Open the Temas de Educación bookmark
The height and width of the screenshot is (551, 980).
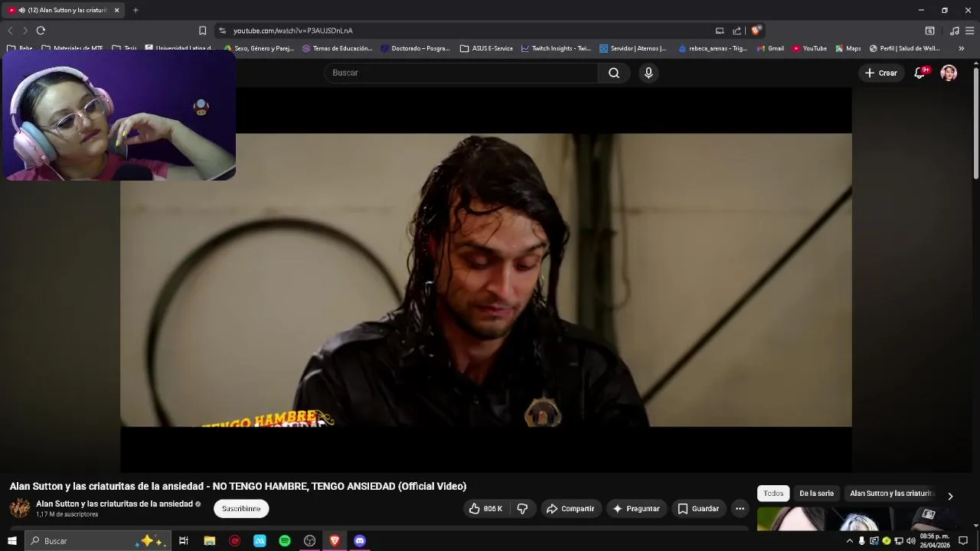click(x=337, y=48)
